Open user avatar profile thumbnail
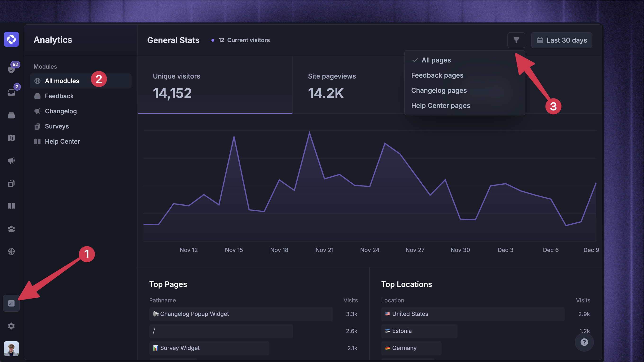This screenshot has height=362, width=644. 11,349
